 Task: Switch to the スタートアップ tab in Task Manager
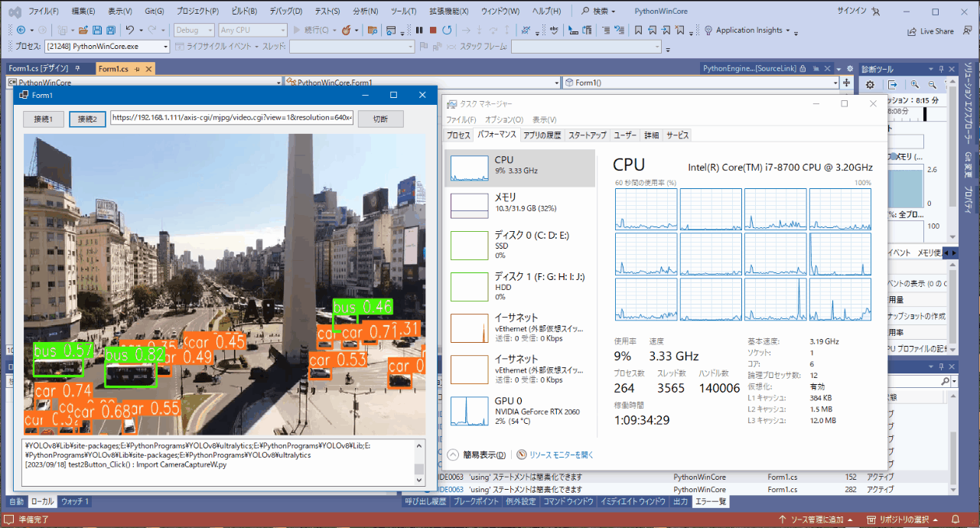(x=587, y=135)
